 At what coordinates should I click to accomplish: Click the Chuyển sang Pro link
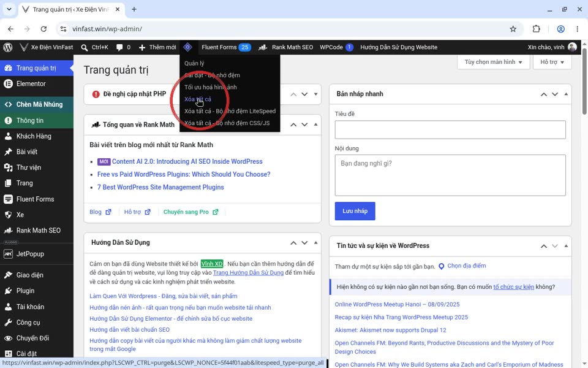[x=190, y=212]
